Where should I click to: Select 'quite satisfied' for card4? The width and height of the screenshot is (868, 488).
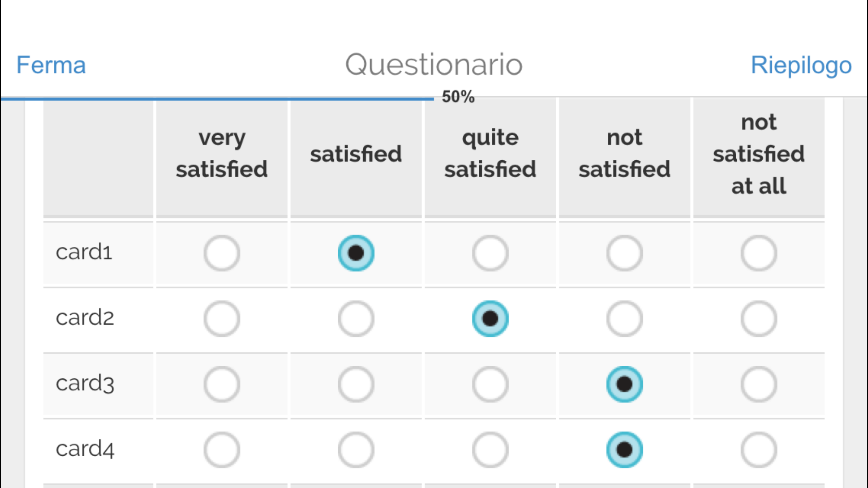[x=490, y=450]
